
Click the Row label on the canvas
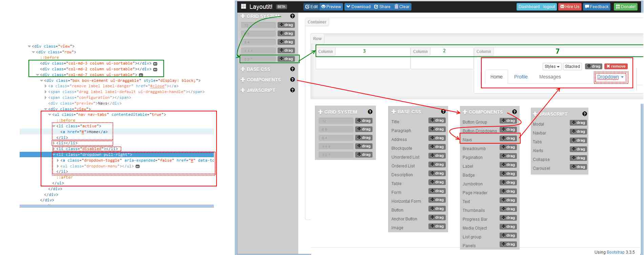pos(317,39)
